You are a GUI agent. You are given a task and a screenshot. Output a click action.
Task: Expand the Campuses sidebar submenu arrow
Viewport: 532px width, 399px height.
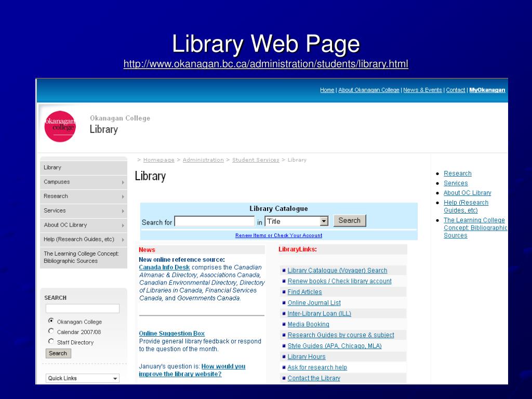pyautogui.click(x=123, y=182)
